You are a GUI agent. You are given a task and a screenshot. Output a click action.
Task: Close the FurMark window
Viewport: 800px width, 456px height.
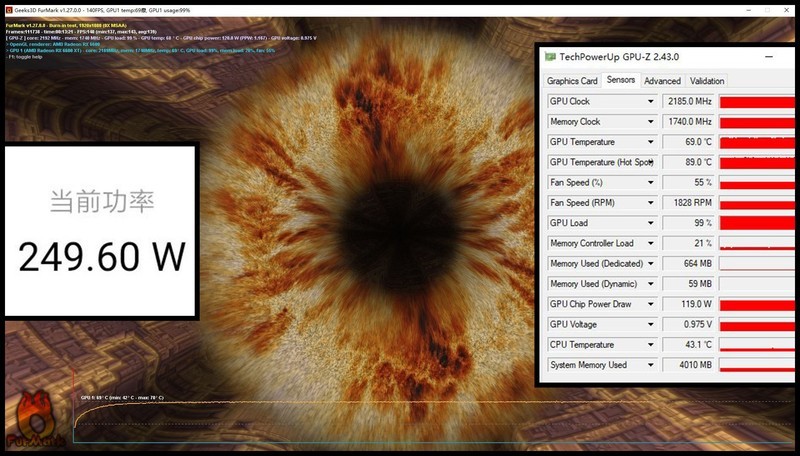point(787,10)
